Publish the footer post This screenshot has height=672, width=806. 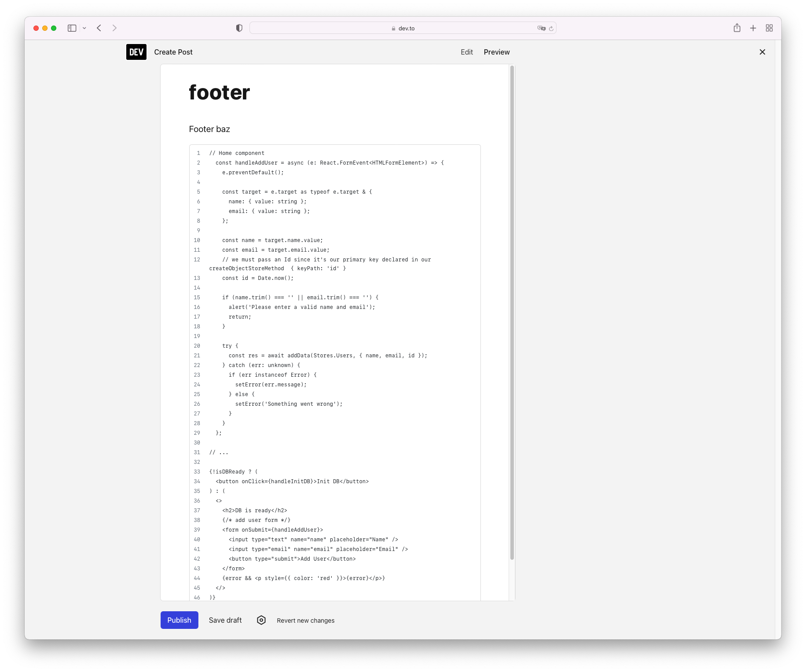coord(179,620)
